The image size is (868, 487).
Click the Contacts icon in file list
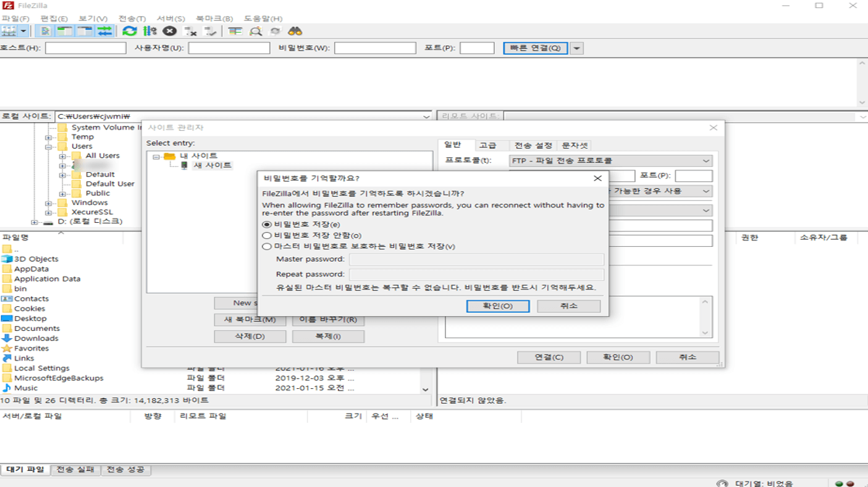pos(7,299)
